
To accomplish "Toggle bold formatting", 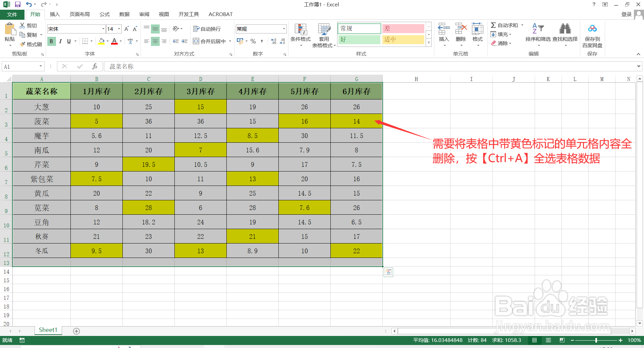I will click(x=51, y=41).
